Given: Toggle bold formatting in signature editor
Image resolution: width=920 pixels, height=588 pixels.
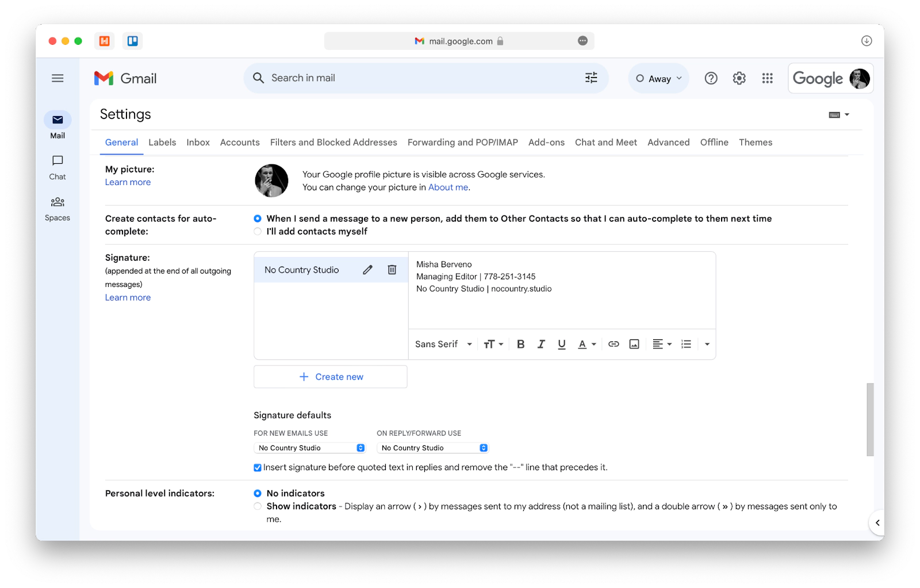Looking at the screenshot, I should pos(520,344).
